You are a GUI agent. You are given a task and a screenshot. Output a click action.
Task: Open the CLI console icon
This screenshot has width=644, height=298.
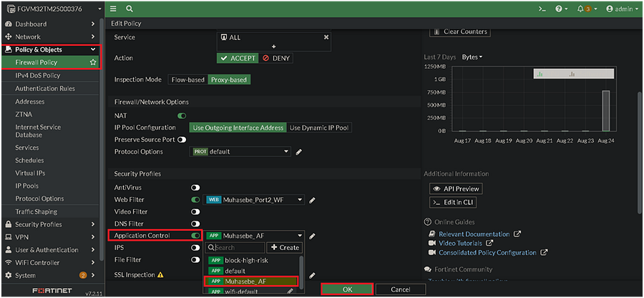tap(542, 9)
